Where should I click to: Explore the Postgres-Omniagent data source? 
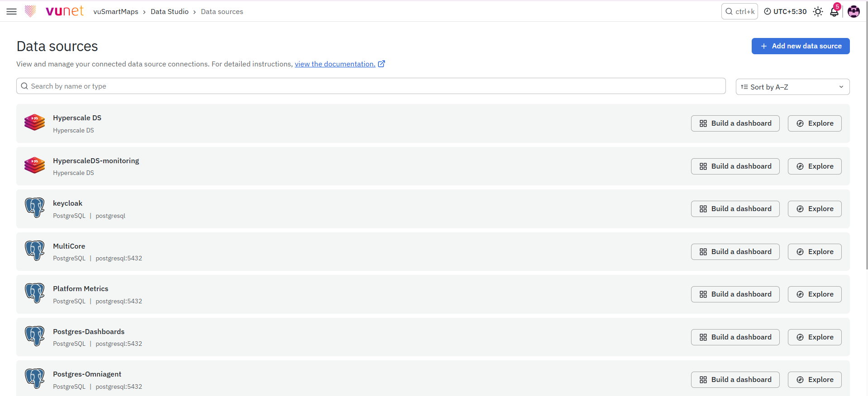click(815, 380)
